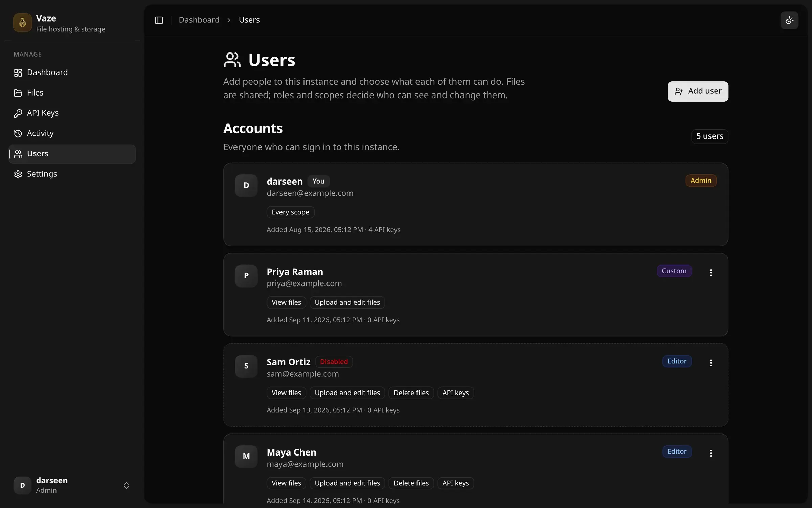Click the Users page heading icon

232,60
